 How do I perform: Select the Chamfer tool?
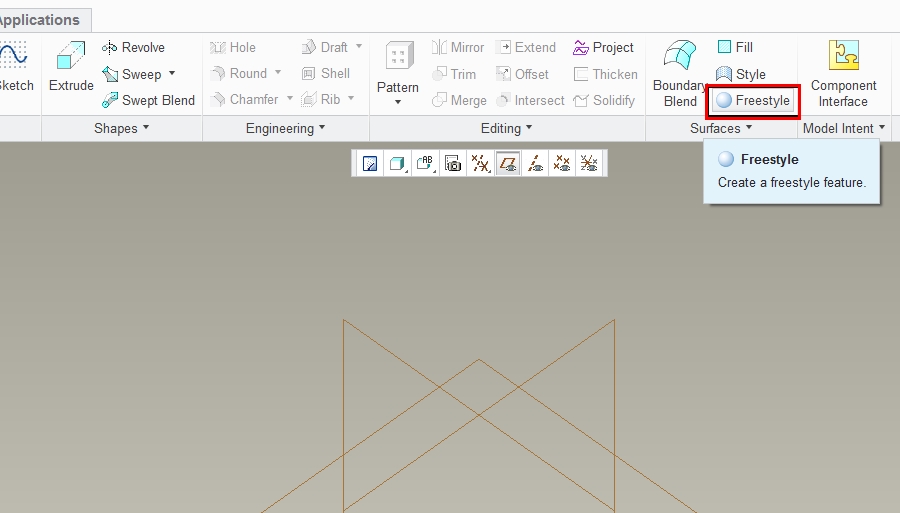pos(244,99)
